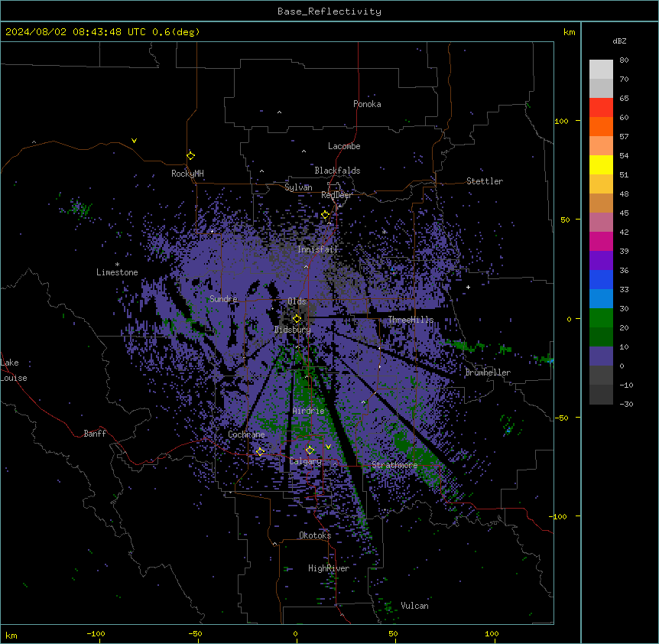
Task: Select the Okotoks label
Action: (x=315, y=535)
